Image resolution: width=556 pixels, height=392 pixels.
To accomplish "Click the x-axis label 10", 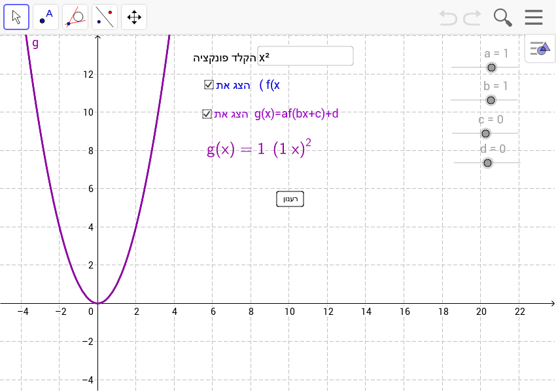I will [x=289, y=312].
